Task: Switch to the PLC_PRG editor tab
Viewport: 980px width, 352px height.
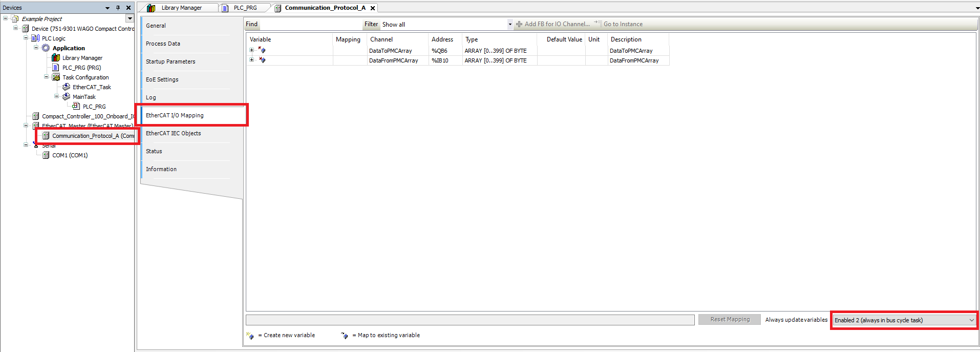Action: (245, 8)
